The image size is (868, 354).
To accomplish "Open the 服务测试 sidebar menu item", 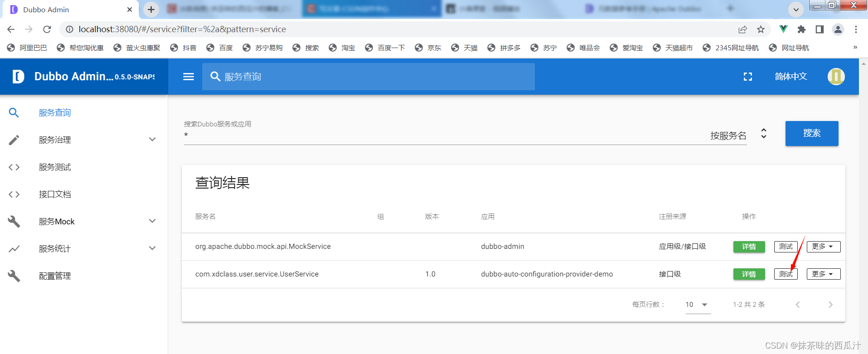I will tap(84, 167).
